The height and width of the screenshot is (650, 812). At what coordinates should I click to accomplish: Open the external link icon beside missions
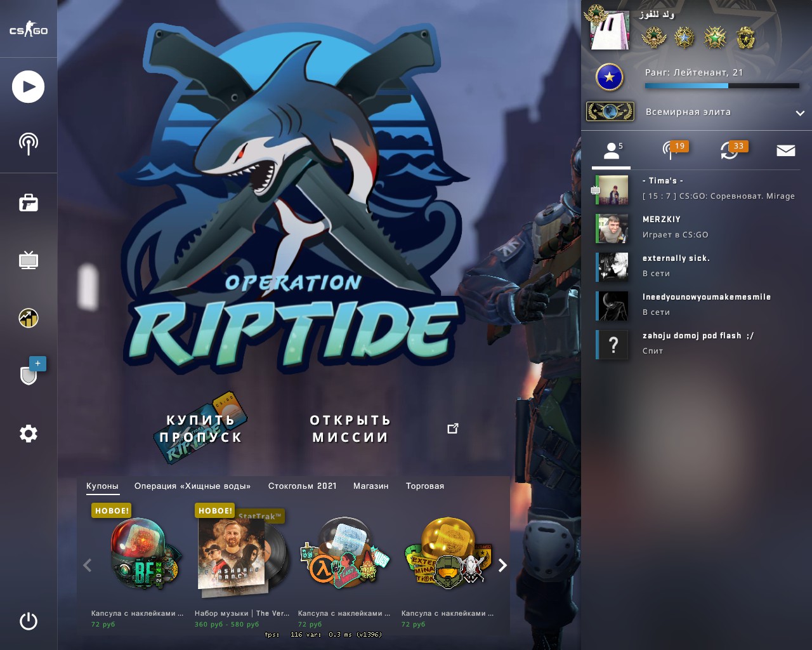[453, 428]
